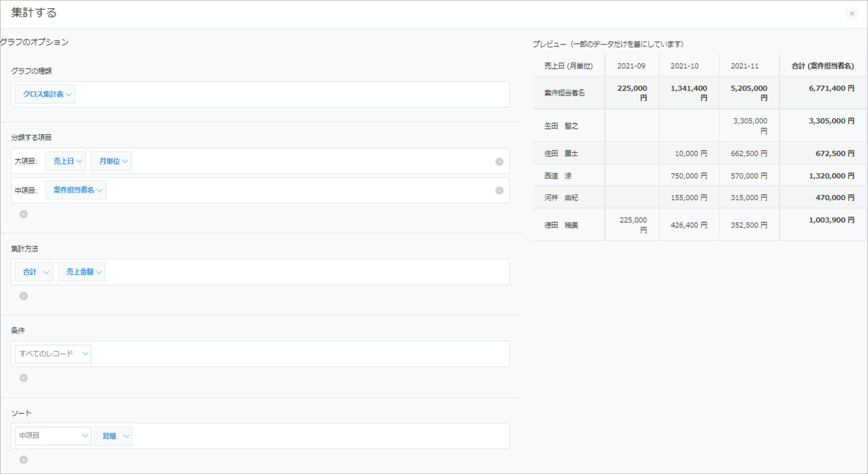
Task: Select the 佐田 薫士 row name
Action: tap(561, 153)
